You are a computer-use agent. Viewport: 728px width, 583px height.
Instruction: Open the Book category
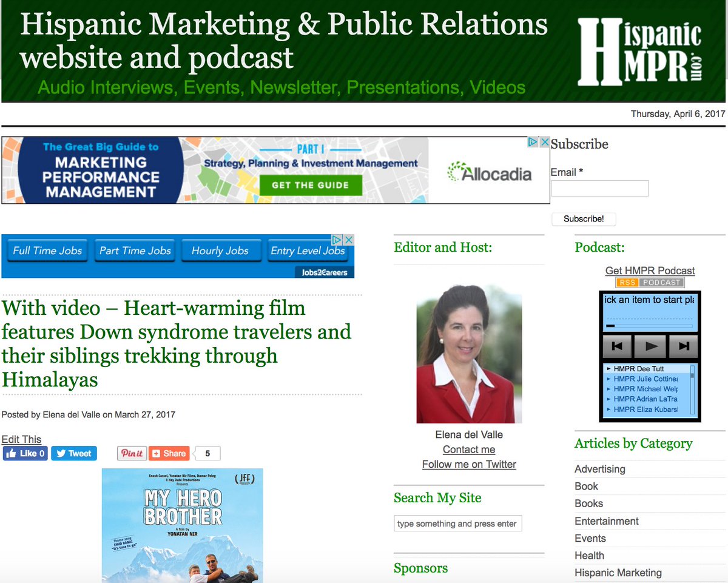click(x=587, y=486)
